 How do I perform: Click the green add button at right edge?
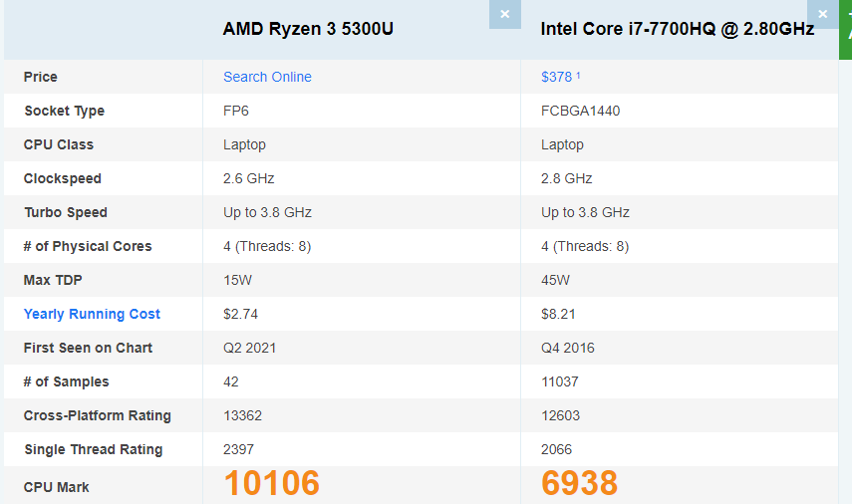(845, 30)
